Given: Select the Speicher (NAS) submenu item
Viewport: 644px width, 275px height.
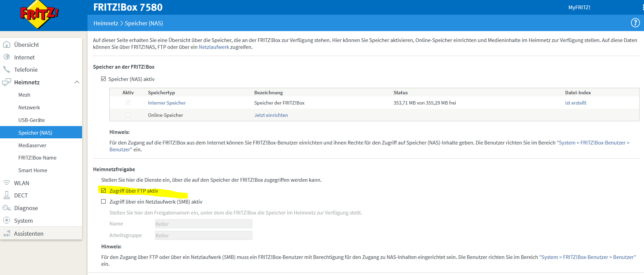Looking at the screenshot, I should coord(41,133).
